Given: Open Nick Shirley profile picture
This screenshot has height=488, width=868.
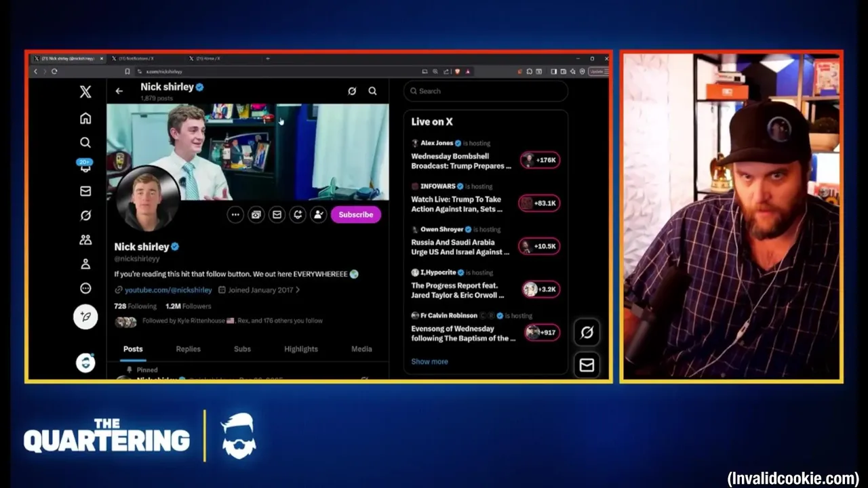Looking at the screenshot, I should click(x=148, y=200).
